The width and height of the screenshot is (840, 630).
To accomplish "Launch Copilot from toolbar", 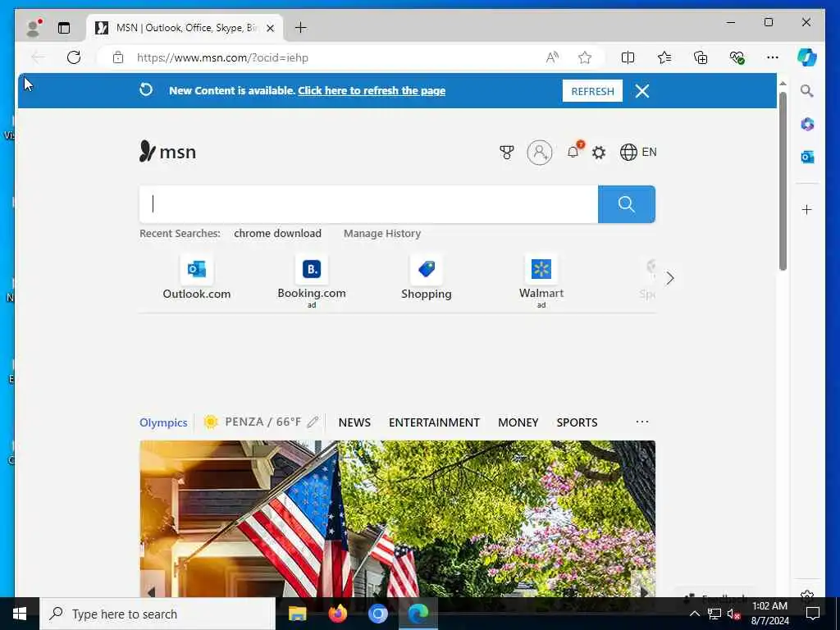I will (807, 57).
